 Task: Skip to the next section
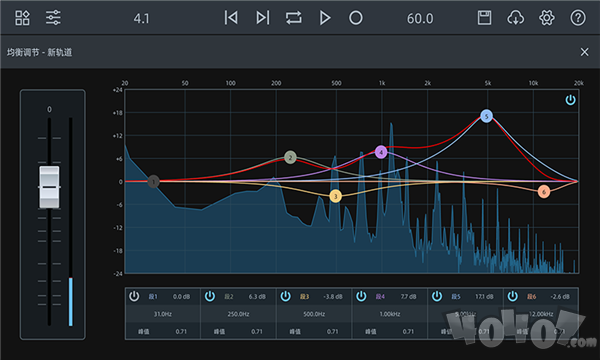pyautogui.click(x=262, y=18)
